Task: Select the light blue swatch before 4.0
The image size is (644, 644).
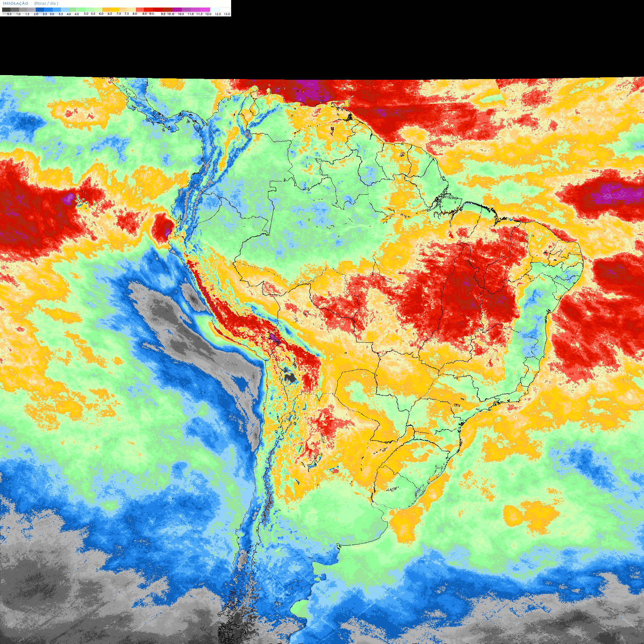Action: point(65,10)
